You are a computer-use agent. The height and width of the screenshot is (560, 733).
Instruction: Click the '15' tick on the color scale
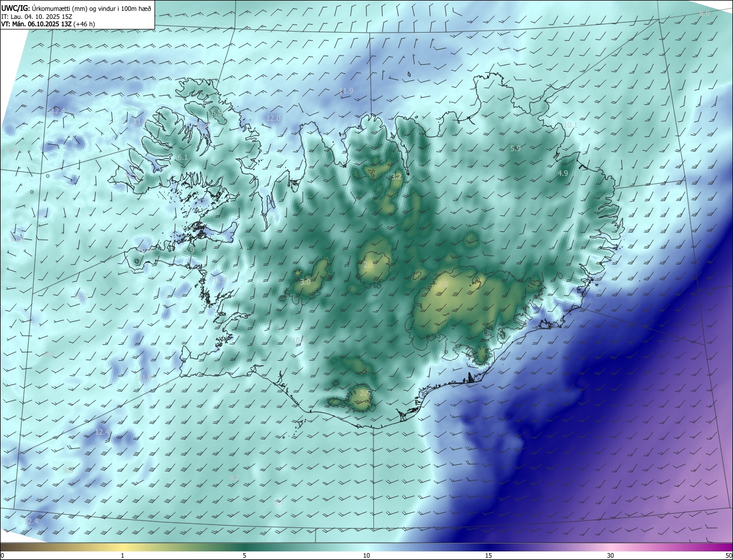pyautogui.click(x=488, y=556)
